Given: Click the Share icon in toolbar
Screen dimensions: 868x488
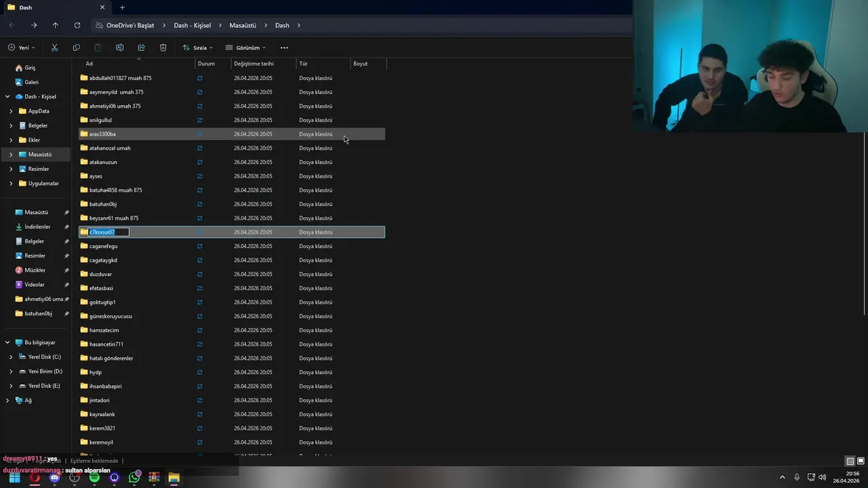Looking at the screenshot, I should (141, 47).
